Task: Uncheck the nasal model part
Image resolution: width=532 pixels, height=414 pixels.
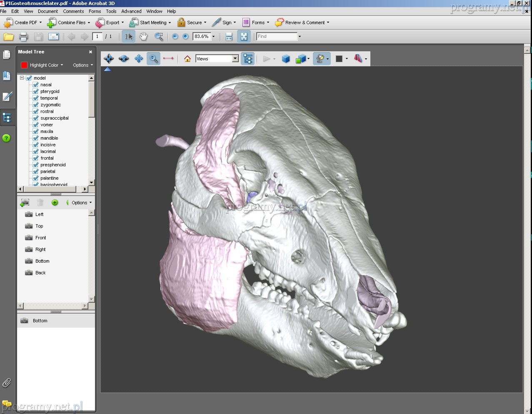Action: [36, 85]
